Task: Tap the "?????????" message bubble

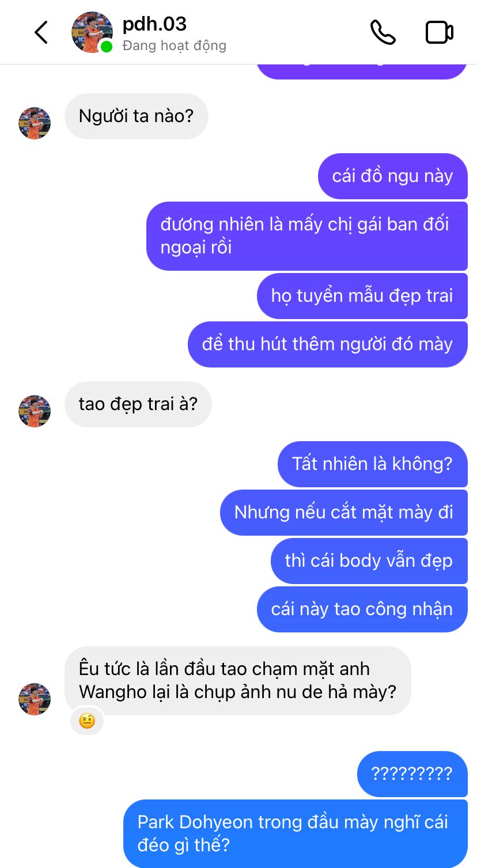Action: (412, 774)
